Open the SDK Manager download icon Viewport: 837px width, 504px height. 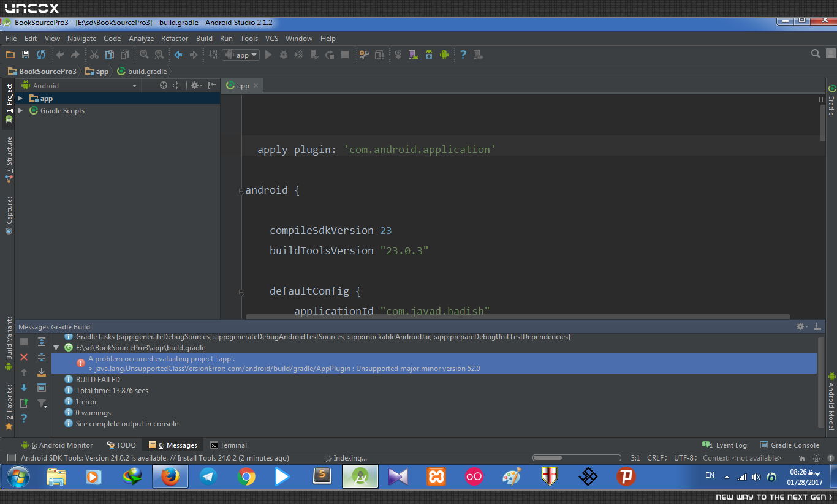tap(428, 55)
